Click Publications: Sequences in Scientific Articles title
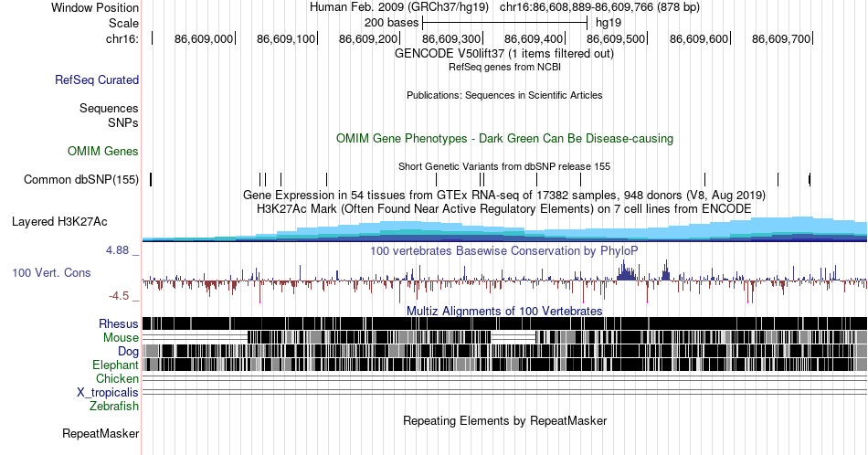The width and height of the screenshot is (868, 455). tap(504, 95)
